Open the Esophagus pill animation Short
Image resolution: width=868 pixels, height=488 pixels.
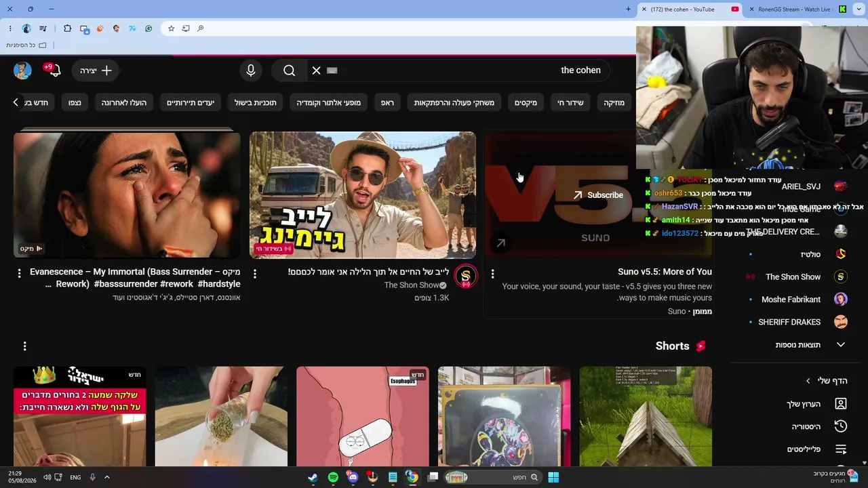[363, 417]
